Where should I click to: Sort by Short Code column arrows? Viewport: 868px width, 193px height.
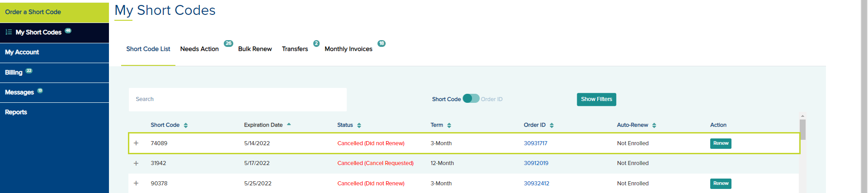[x=186, y=125]
